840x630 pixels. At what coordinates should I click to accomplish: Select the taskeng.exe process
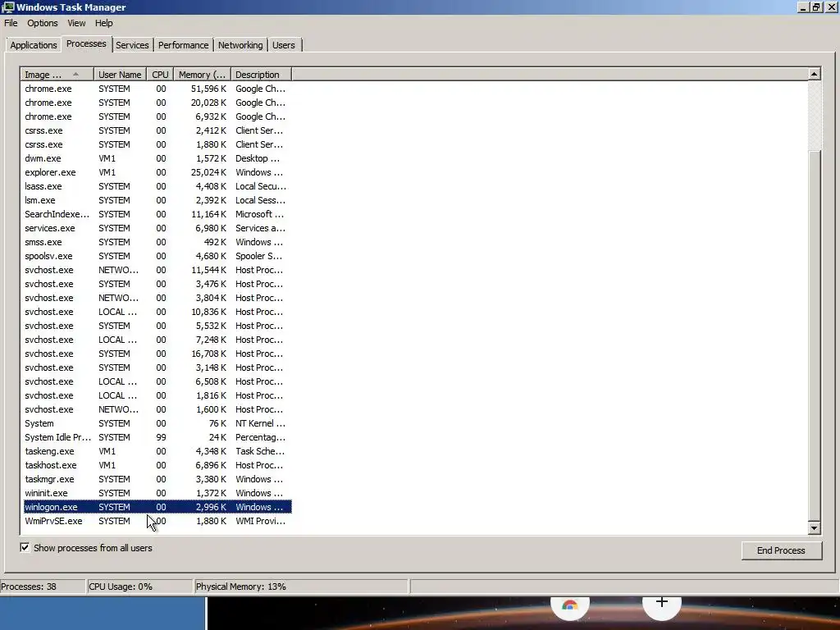point(157,450)
